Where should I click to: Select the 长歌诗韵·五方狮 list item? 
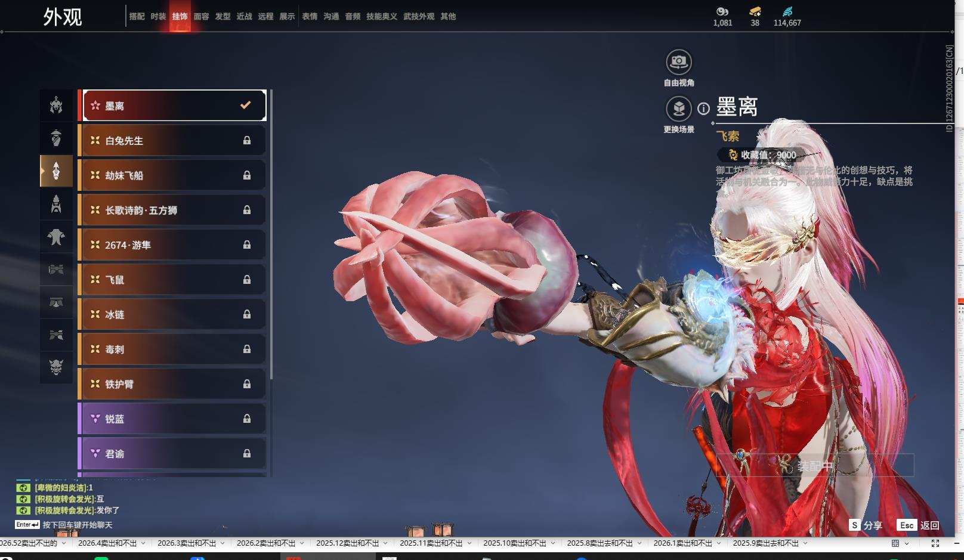(172, 210)
